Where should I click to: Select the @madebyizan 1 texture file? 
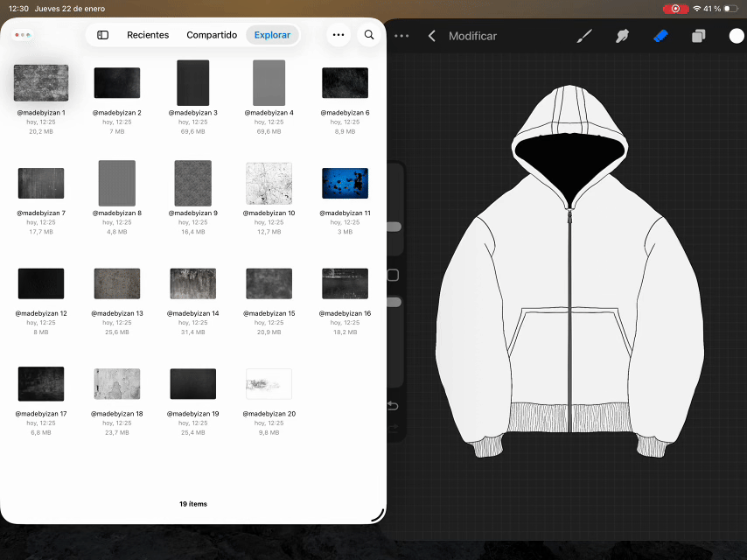41,83
